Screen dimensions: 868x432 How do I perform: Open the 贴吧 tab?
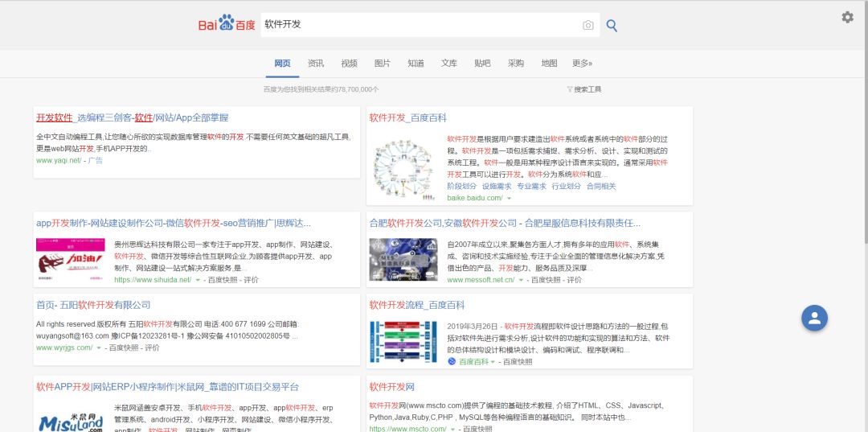pos(482,64)
